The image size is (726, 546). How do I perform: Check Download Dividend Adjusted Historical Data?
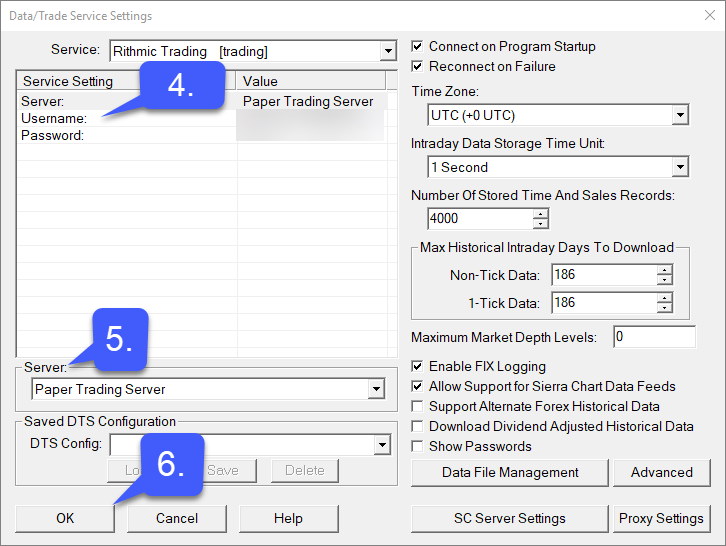[418, 427]
